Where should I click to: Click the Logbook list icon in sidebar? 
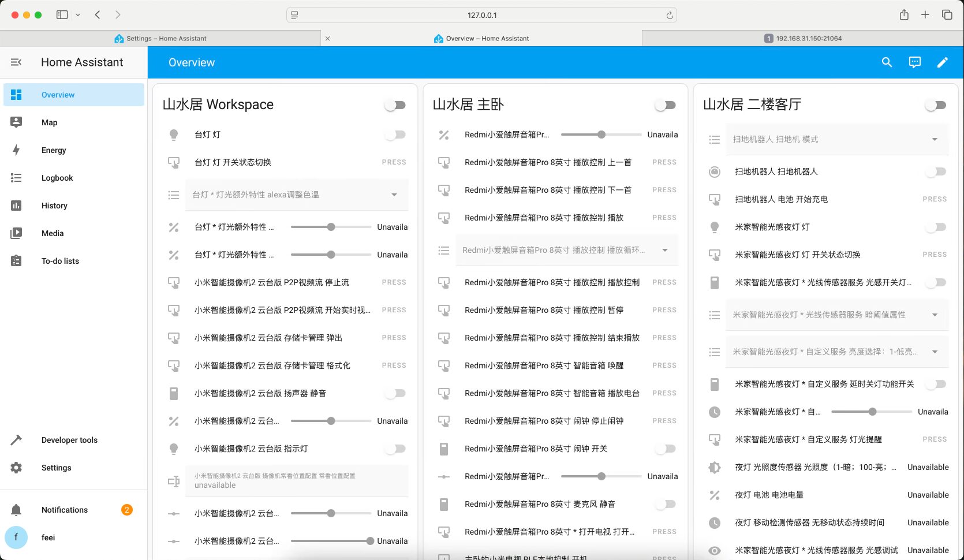point(16,178)
